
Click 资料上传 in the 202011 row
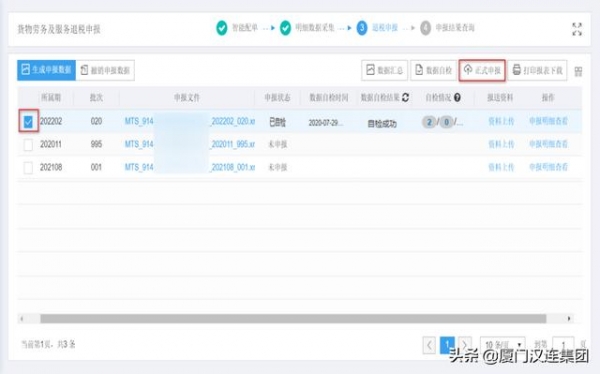pos(501,144)
